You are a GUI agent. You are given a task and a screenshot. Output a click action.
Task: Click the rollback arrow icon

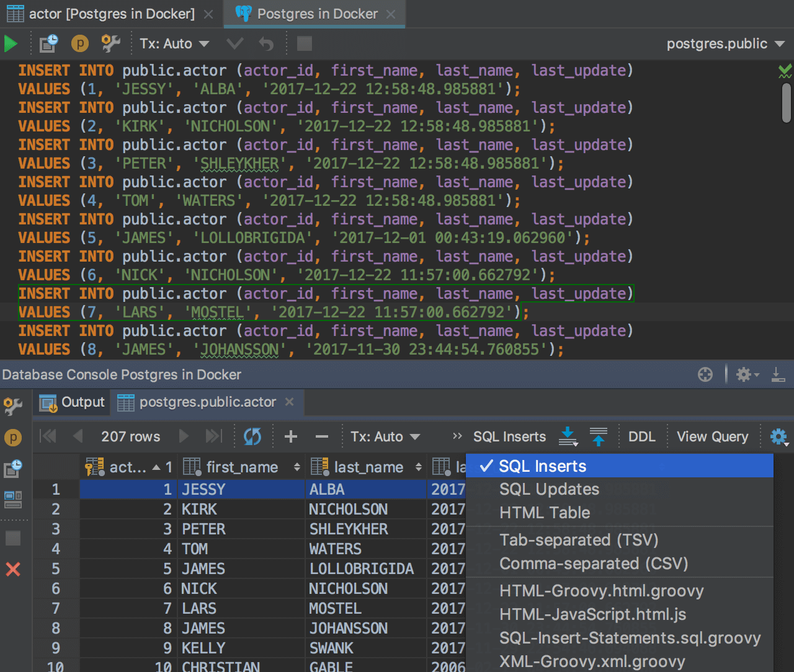click(266, 44)
